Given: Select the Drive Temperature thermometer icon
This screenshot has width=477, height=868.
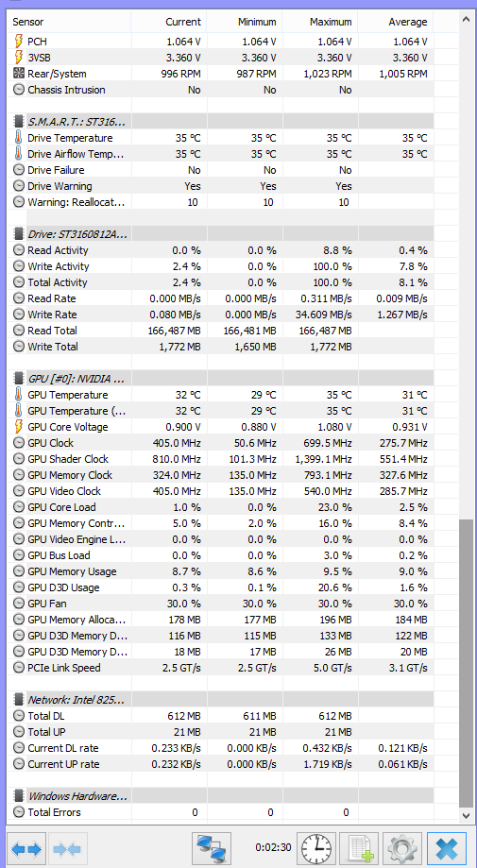Looking at the screenshot, I should pyautogui.click(x=19, y=138).
